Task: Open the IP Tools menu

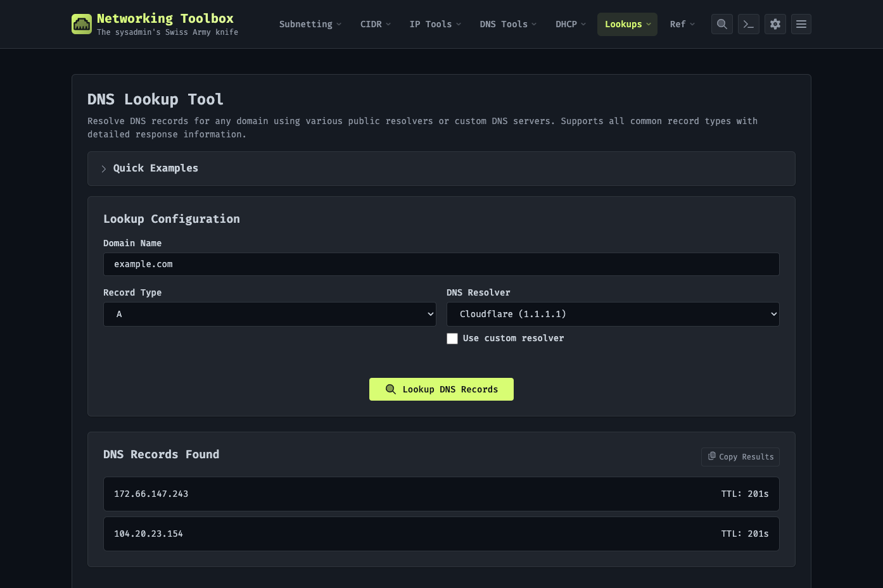Action: pos(435,24)
